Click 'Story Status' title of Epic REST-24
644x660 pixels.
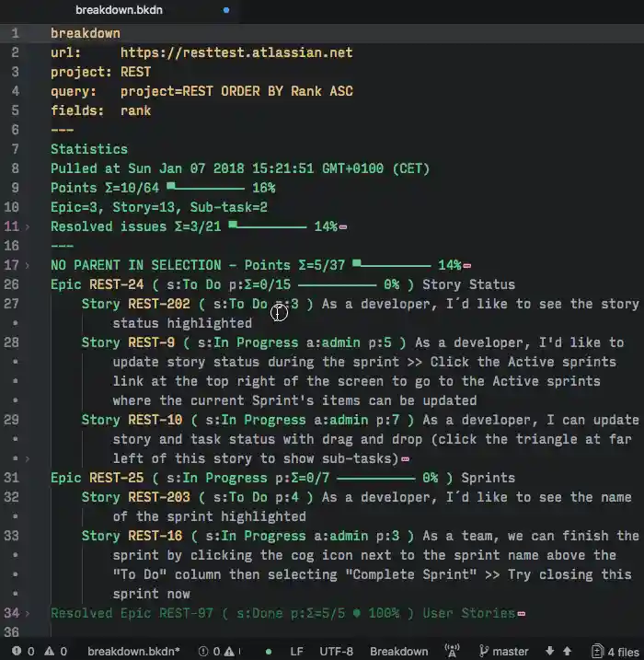(x=468, y=284)
